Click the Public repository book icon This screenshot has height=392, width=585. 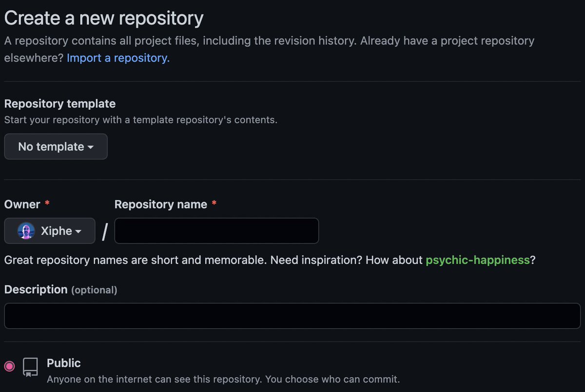(30, 368)
